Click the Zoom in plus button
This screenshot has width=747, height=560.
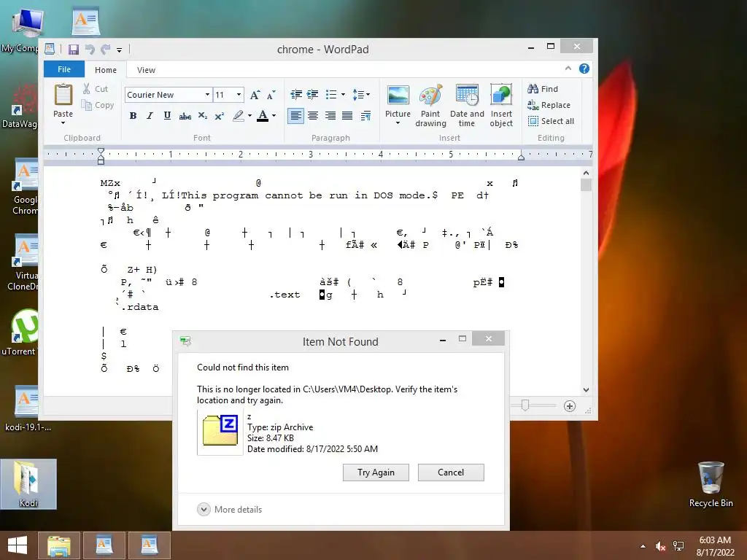(569, 405)
